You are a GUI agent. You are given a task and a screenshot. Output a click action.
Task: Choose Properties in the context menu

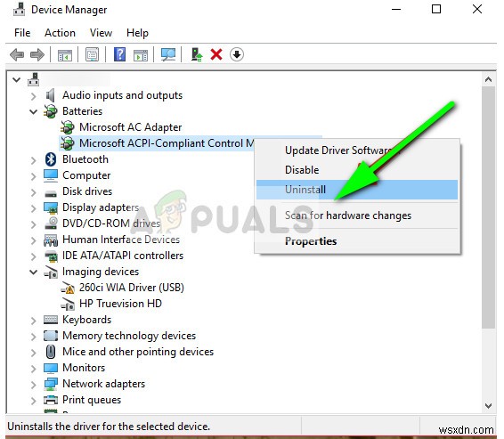357,241
